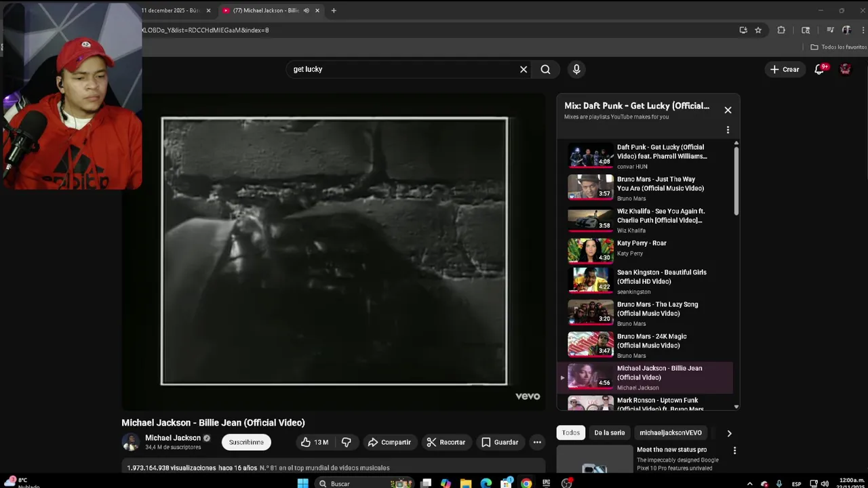Open Chrome media controls icon
The width and height of the screenshot is (868, 488).
click(830, 30)
